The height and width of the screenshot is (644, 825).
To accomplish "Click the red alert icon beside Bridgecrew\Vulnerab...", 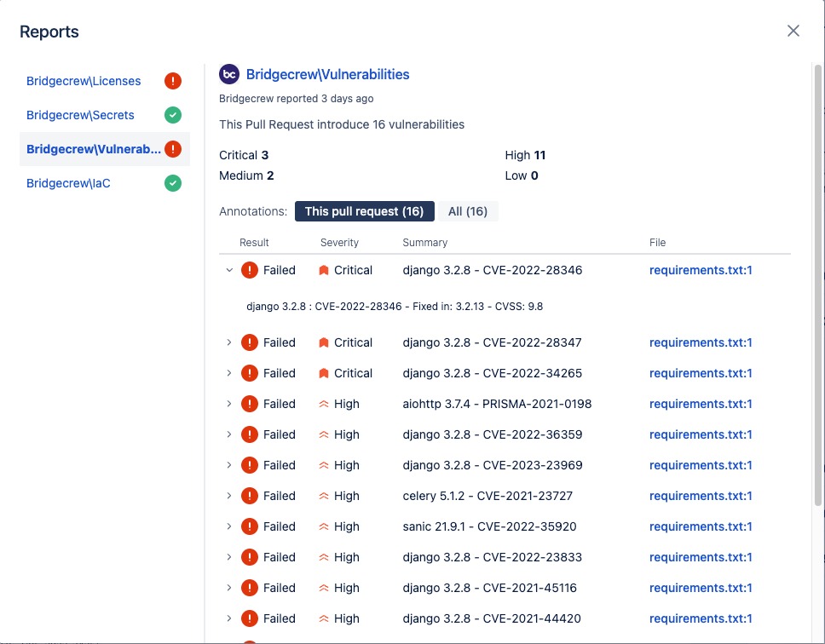I will click(x=172, y=149).
